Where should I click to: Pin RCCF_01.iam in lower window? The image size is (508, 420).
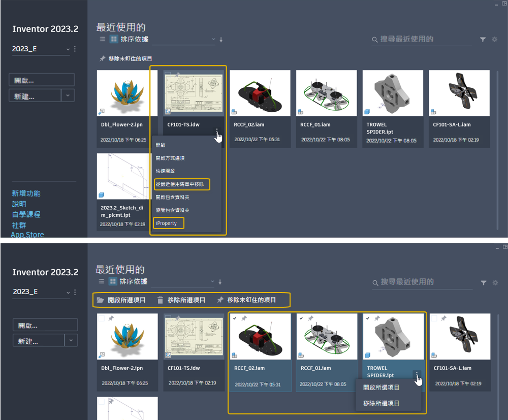[311, 318]
